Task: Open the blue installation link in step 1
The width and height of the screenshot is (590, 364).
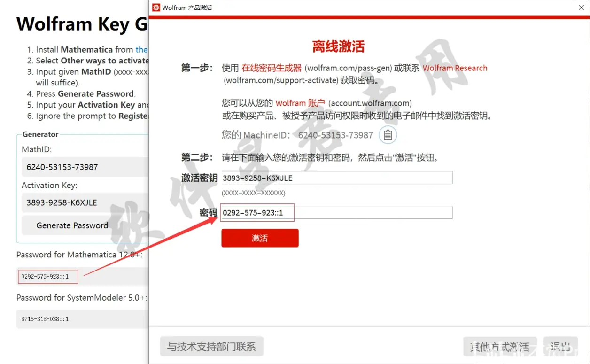Action: [142, 49]
